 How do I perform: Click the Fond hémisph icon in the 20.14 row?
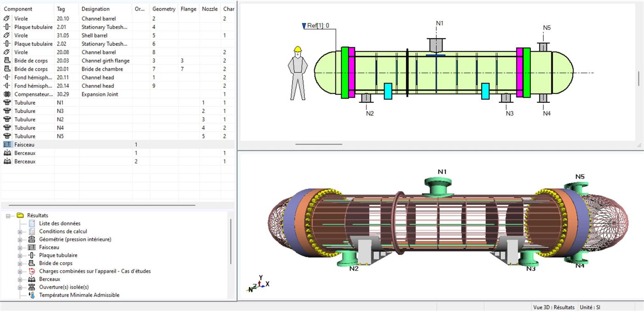click(6, 86)
